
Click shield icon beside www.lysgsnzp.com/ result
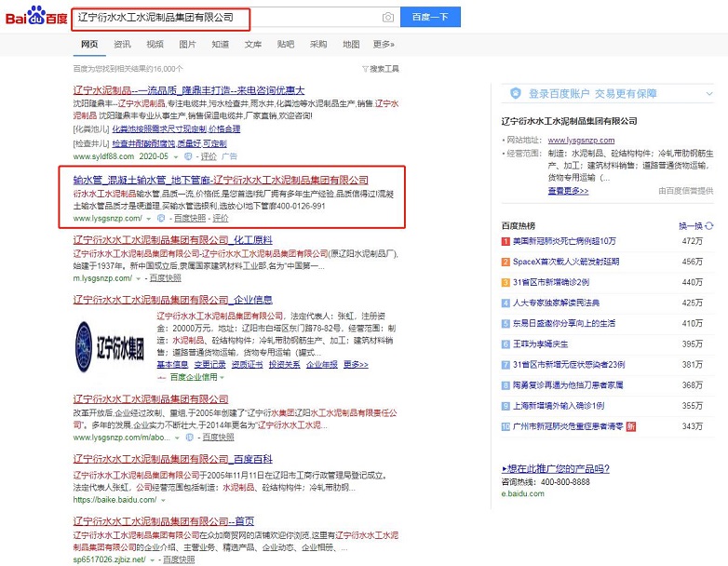161,218
